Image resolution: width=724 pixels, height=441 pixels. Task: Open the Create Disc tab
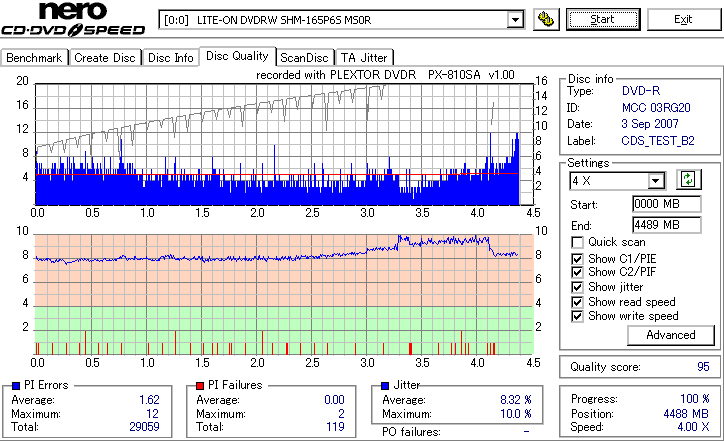coord(105,58)
